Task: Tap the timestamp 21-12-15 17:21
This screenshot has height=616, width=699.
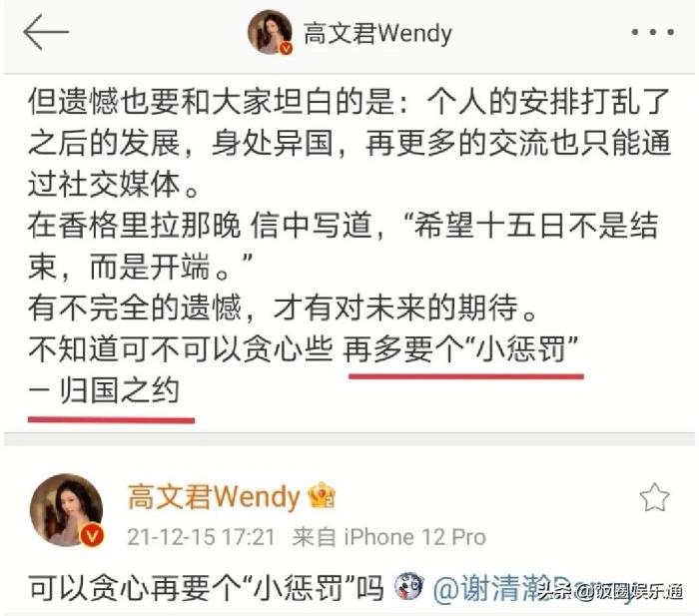Action: [201, 537]
